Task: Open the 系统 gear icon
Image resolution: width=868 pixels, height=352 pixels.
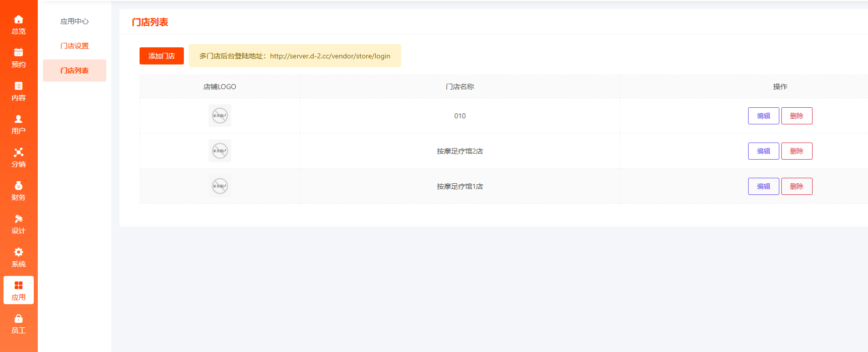Action: tap(19, 252)
